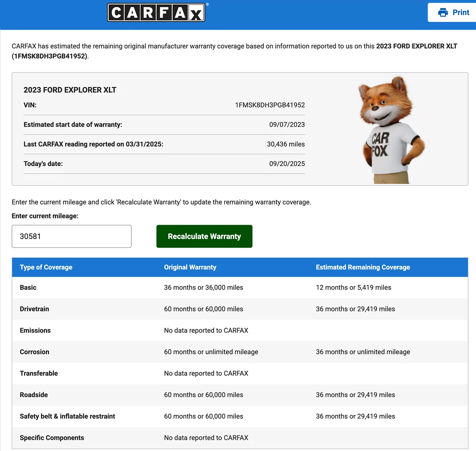The image size is (476, 451).
Task: Click the CARFAX logo in header
Action: [156, 13]
